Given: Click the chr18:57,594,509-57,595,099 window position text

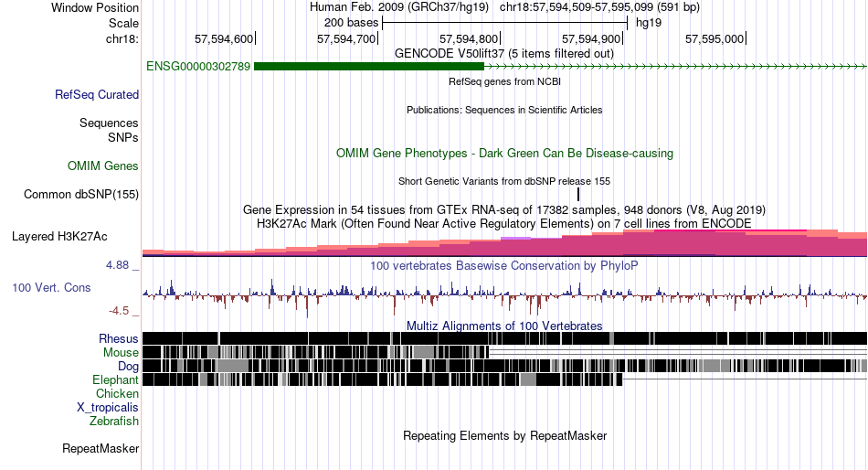Looking at the screenshot, I should [x=599, y=7].
